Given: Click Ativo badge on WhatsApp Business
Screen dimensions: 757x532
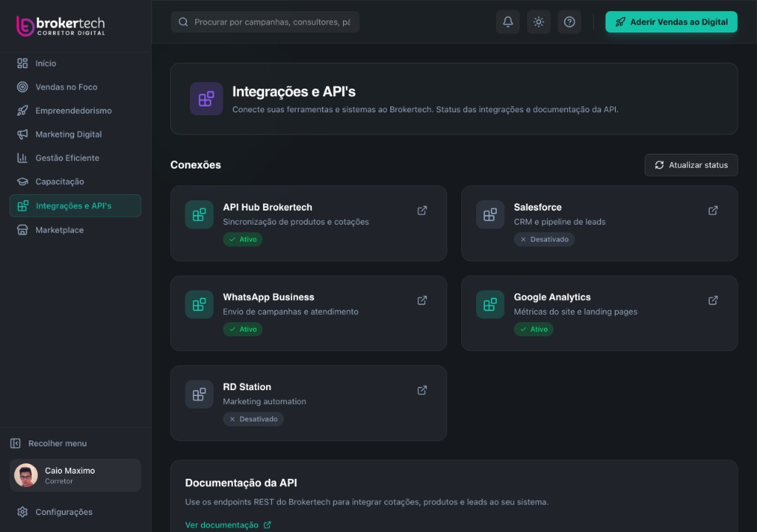Looking at the screenshot, I should [242, 330].
